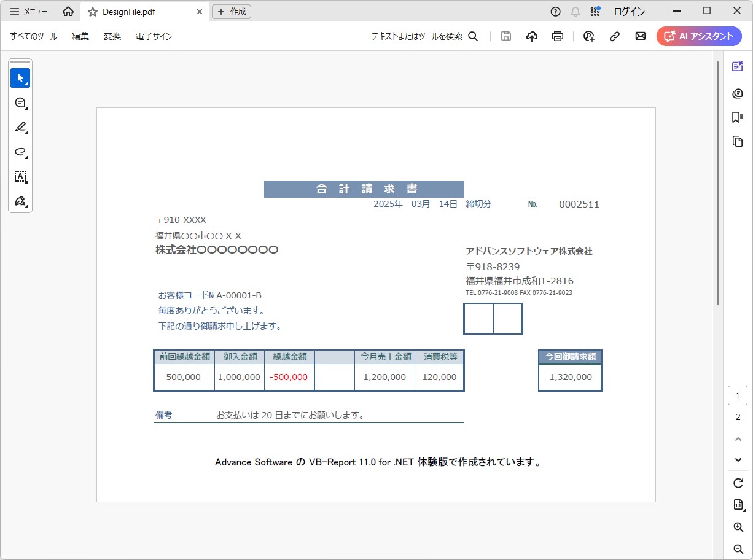This screenshot has height=560, width=753.
Task: Click the cloud upload icon
Action: (x=532, y=36)
